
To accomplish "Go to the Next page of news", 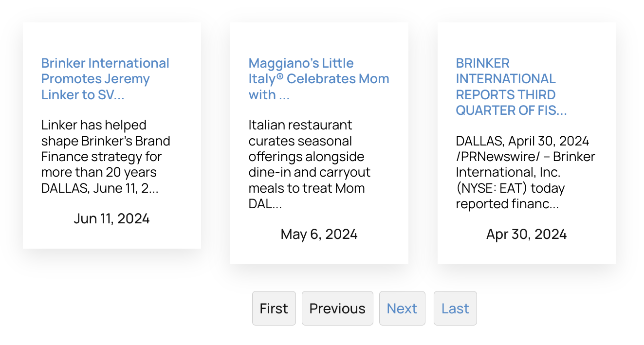I will click(x=402, y=309).
